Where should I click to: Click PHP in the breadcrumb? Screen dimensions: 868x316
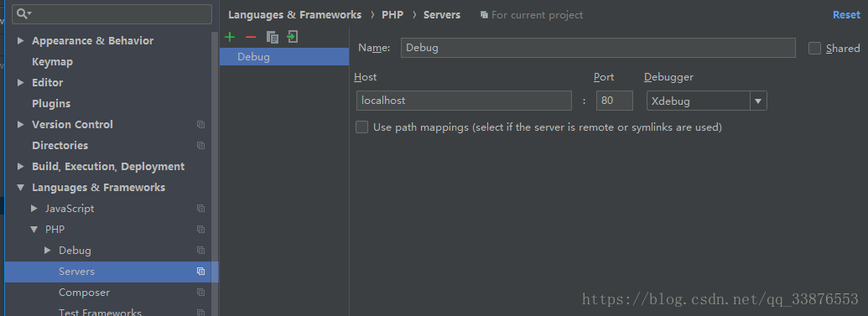(x=392, y=15)
